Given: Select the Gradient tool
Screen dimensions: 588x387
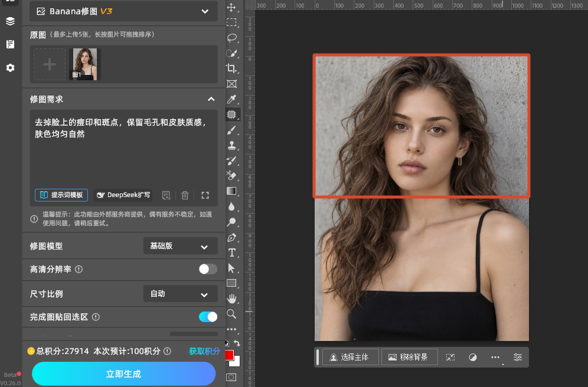Looking at the screenshot, I should click(232, 191).
